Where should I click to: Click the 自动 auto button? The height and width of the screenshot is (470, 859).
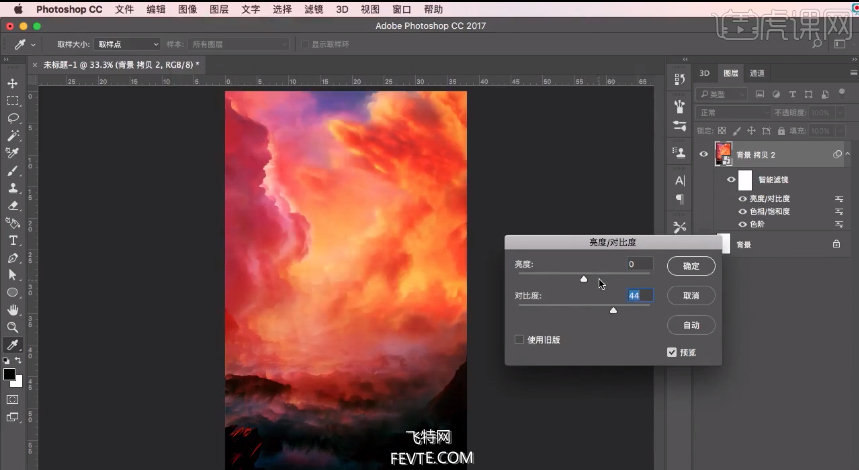pyautogui.click(x=691, y=325)
